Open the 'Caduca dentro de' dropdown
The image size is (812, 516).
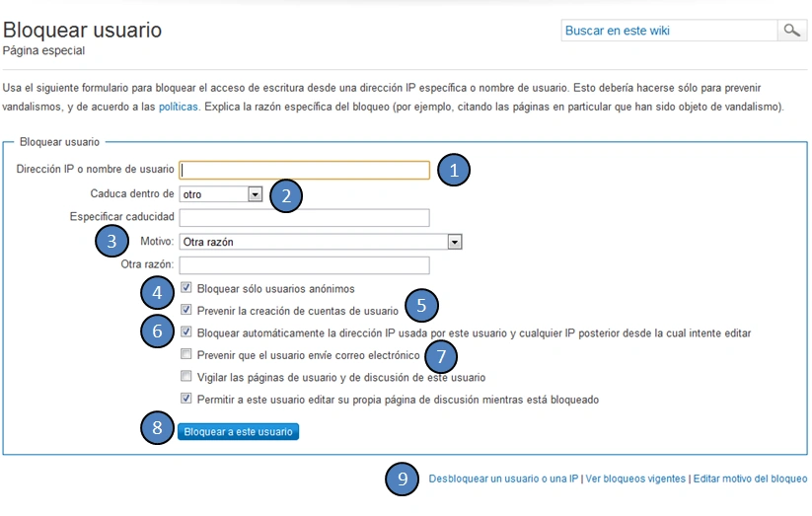pyautogui.click(x=221, y=194)
